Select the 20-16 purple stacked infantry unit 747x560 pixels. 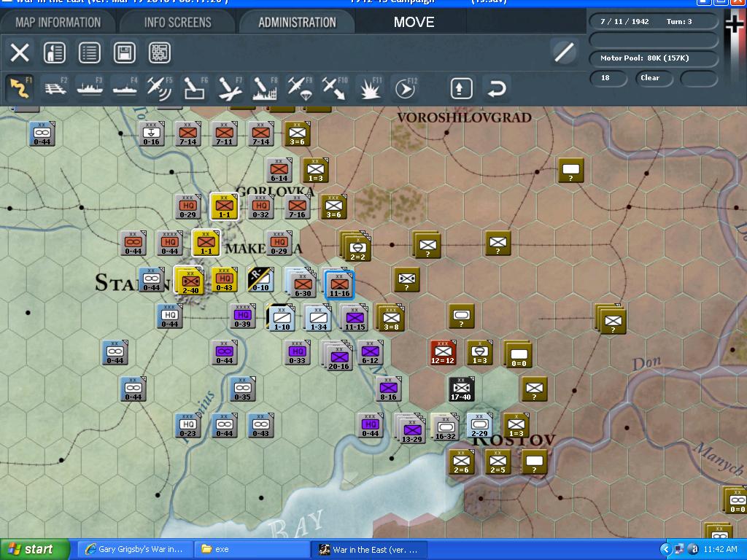pyautogui.click(x=338, y=357)
